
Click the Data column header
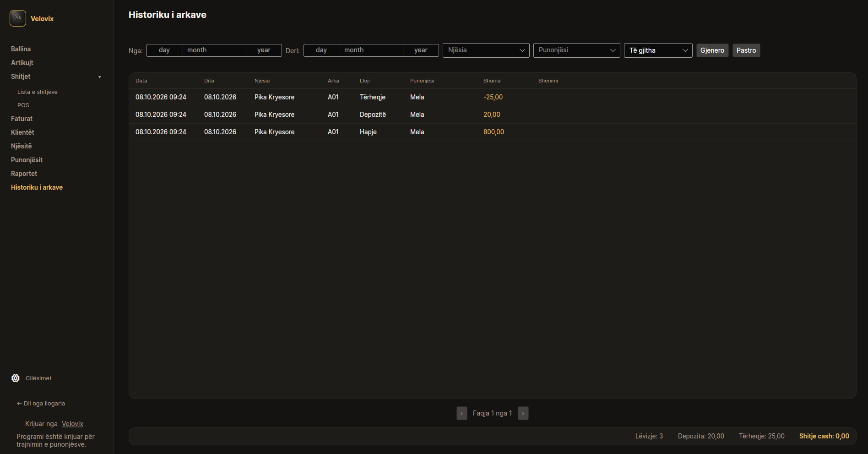tap(141, 81)
